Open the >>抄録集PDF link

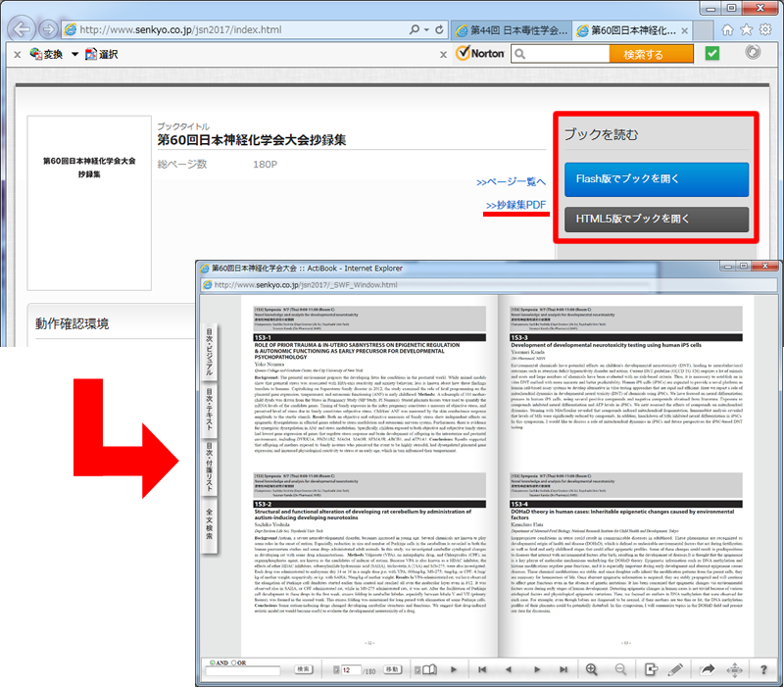pos(515,205)
